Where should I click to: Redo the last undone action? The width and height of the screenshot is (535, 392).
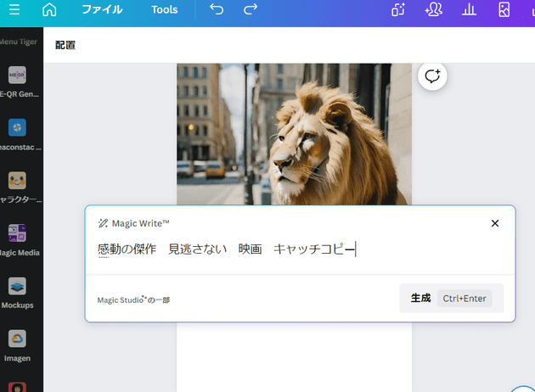coord(251,10)
